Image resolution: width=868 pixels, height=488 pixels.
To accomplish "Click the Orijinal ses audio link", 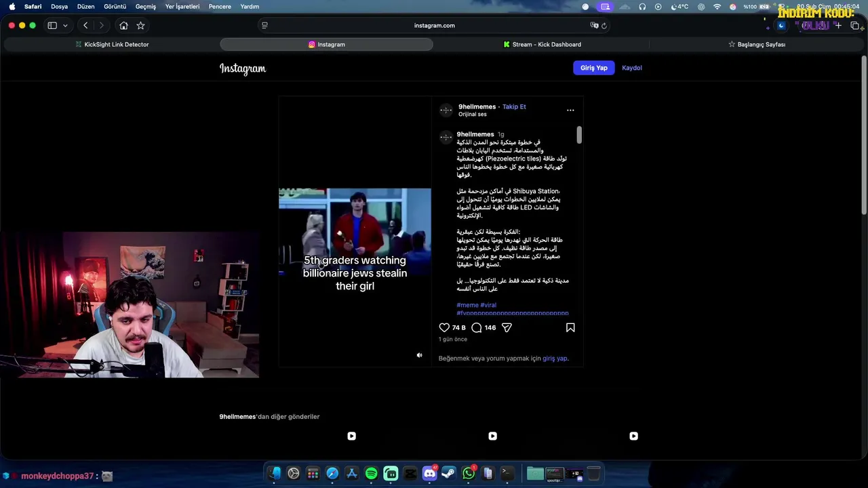I will 473,115.
